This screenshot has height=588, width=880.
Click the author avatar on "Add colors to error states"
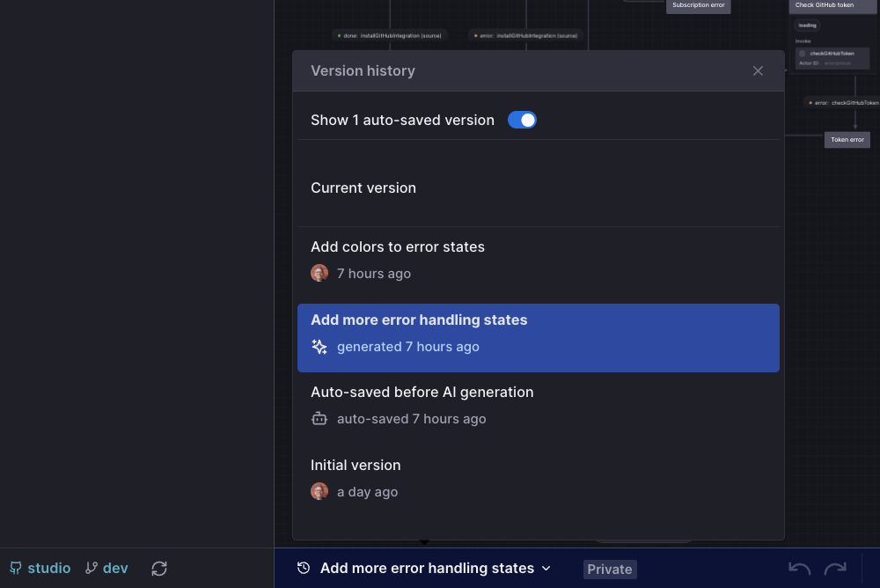319,273
